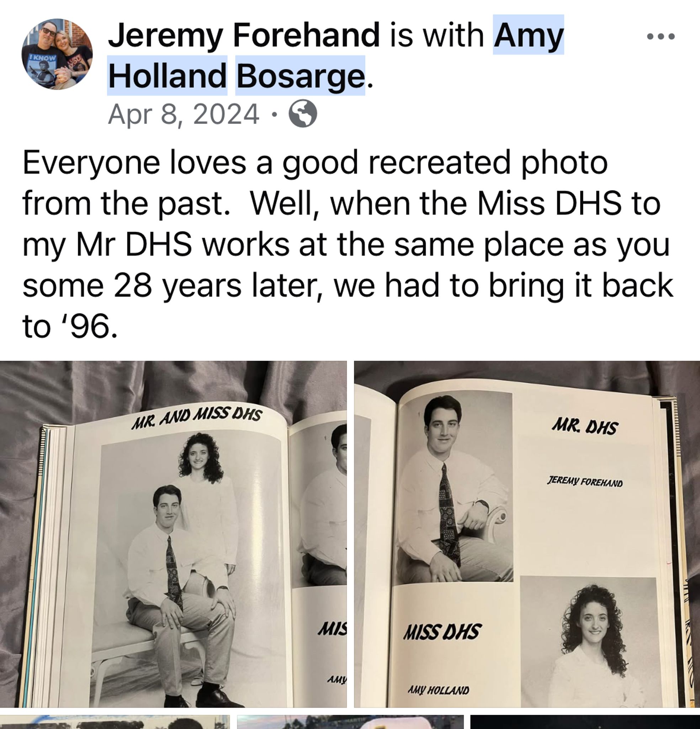Click the globe public audience icon

[x=303, y=114]
